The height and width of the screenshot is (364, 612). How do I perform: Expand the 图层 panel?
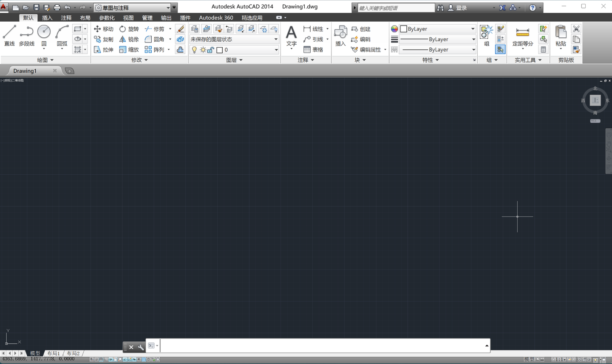point(234,60)
